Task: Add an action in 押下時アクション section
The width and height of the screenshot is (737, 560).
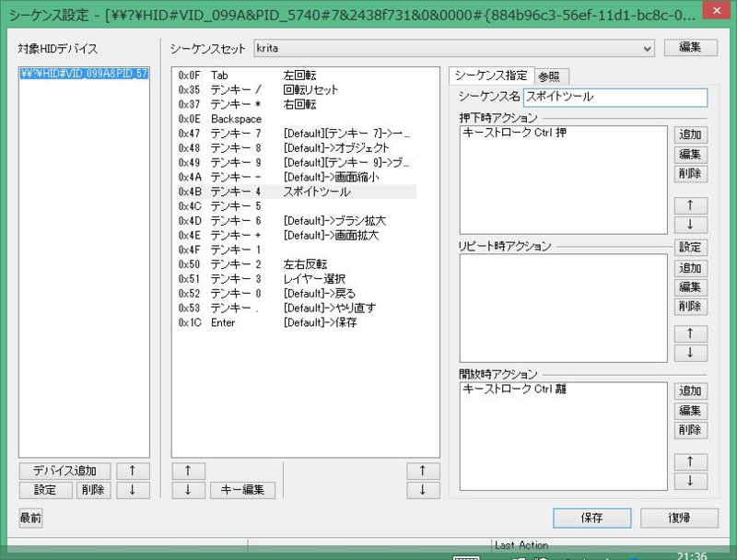Action: [690, 134]
